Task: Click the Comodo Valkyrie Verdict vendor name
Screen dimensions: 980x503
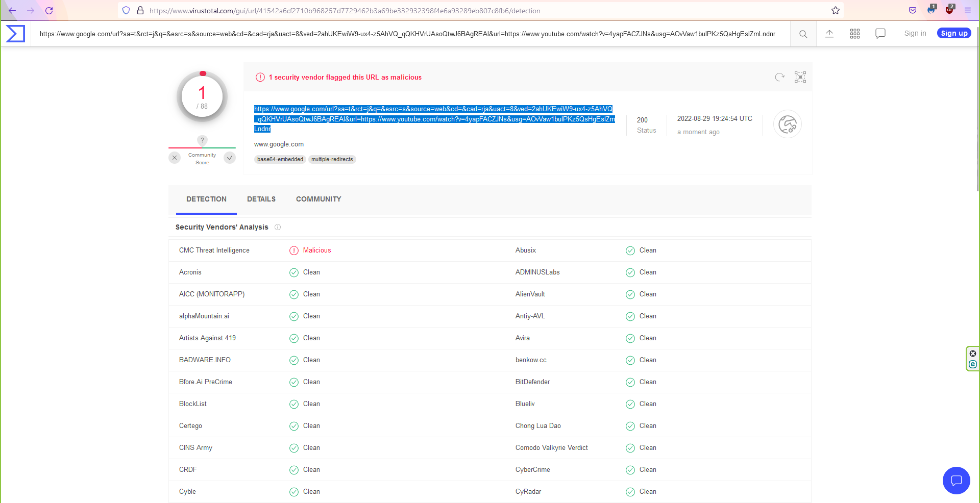Action: (552, 448)
